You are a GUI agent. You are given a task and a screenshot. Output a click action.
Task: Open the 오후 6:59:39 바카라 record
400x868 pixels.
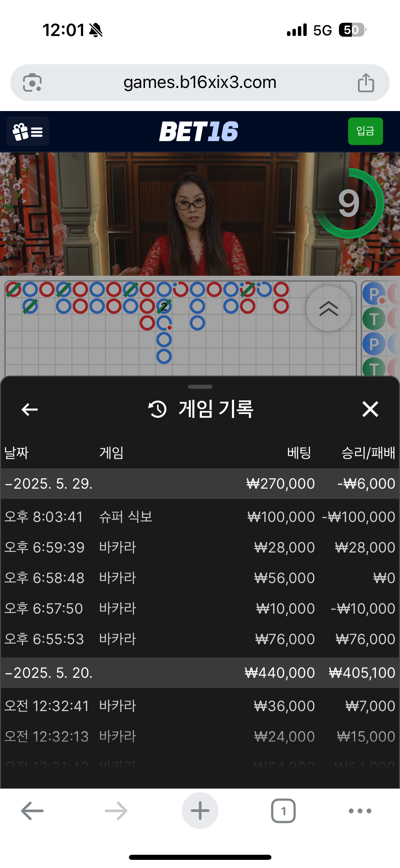200,547
